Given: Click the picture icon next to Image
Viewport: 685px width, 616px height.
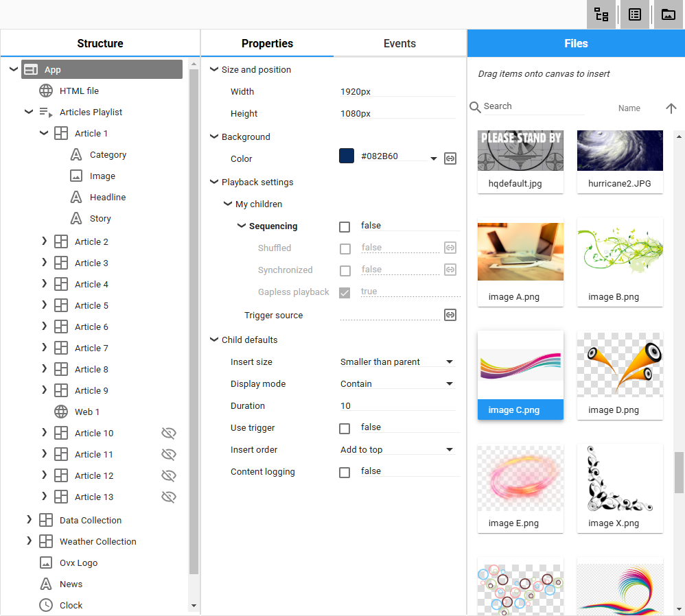Looking at the screenshot, I should click(76, 176).
